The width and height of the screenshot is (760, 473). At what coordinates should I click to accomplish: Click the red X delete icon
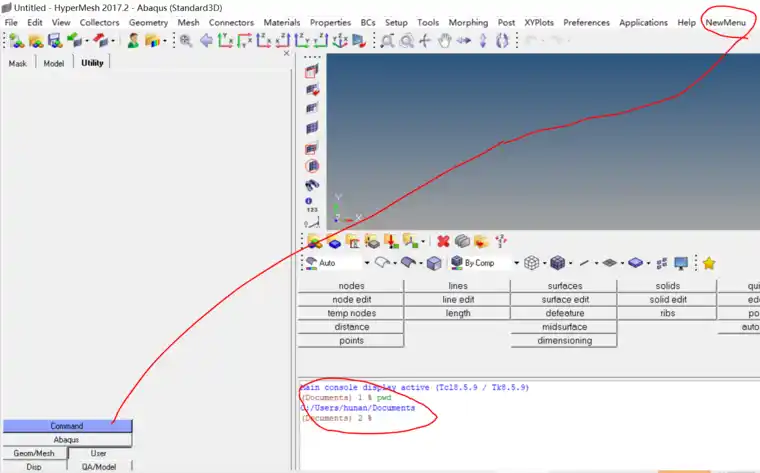(443, 241)
